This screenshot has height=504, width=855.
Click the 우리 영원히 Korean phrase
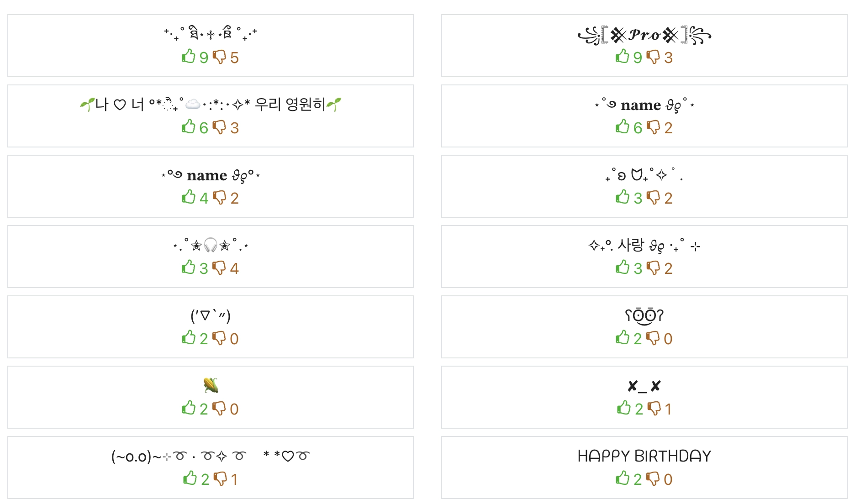coord(290,105)
